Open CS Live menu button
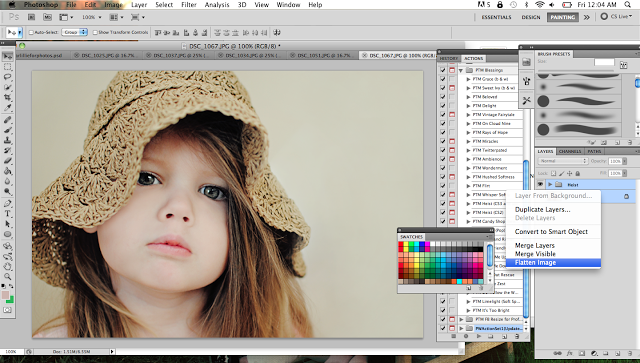The image size is (640, 363). 616,17
